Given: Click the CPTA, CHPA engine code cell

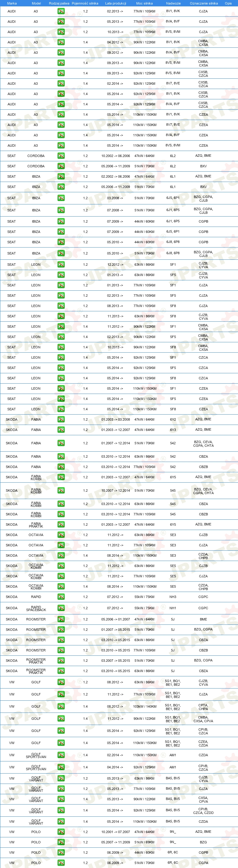Looking at the screenshot, I should [203, 707].
